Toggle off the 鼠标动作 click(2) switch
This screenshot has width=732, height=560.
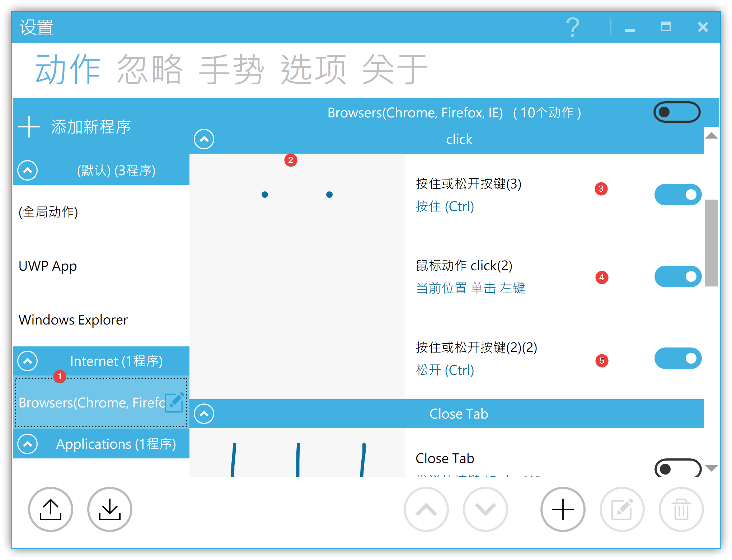(x=677, y=276)
